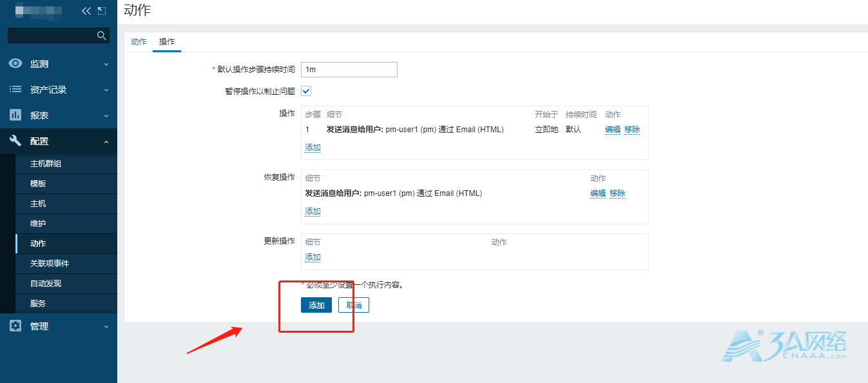Click the 报表 bar chart icon
This screenshot has width=868, height=383.
tap(15, 115)
